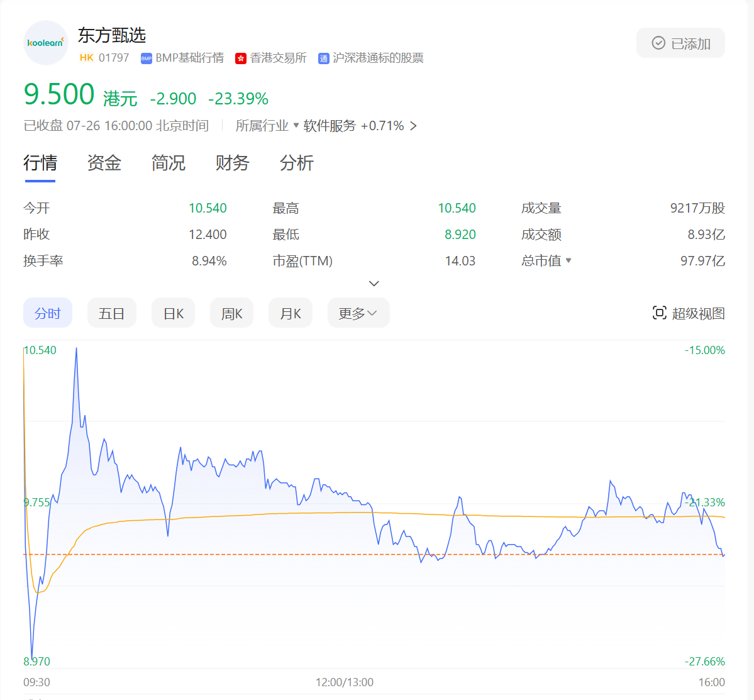Click the price peak on intraday chart

[x=77, y=348]
